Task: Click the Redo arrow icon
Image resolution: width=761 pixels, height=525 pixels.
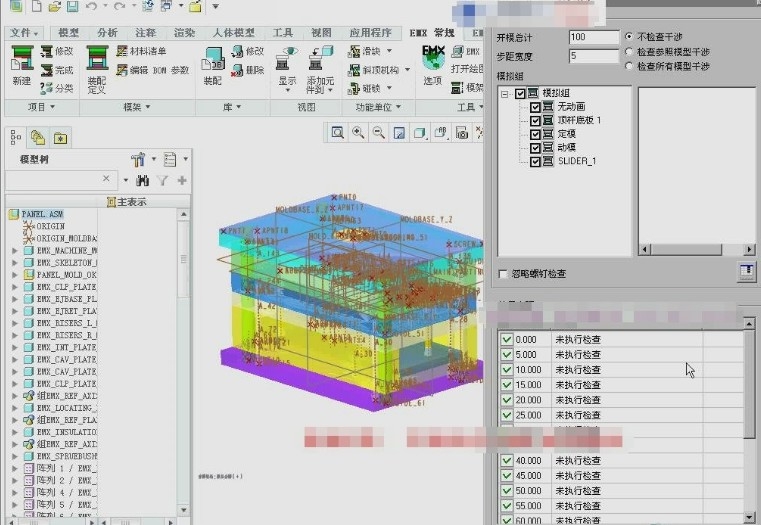Action: coord(119,6)
